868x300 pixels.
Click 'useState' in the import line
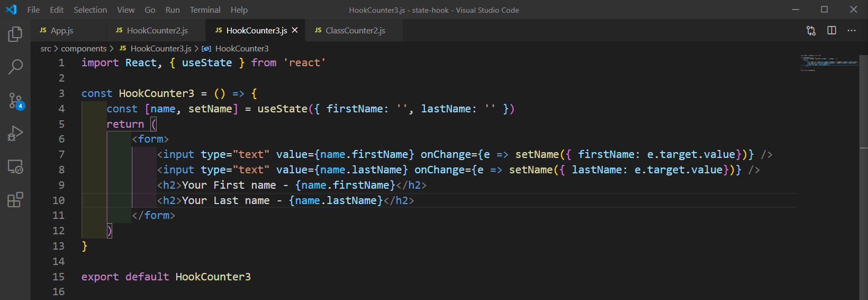(207, 63)
